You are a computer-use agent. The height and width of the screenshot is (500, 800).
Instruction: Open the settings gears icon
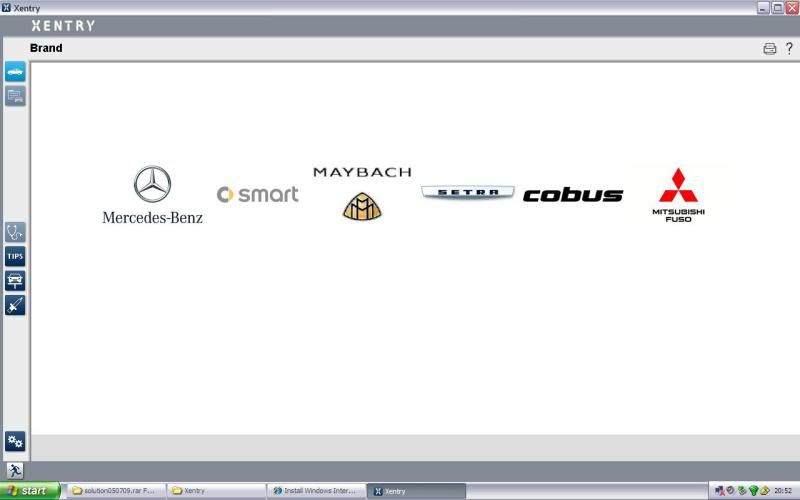[x=15, y=441]
